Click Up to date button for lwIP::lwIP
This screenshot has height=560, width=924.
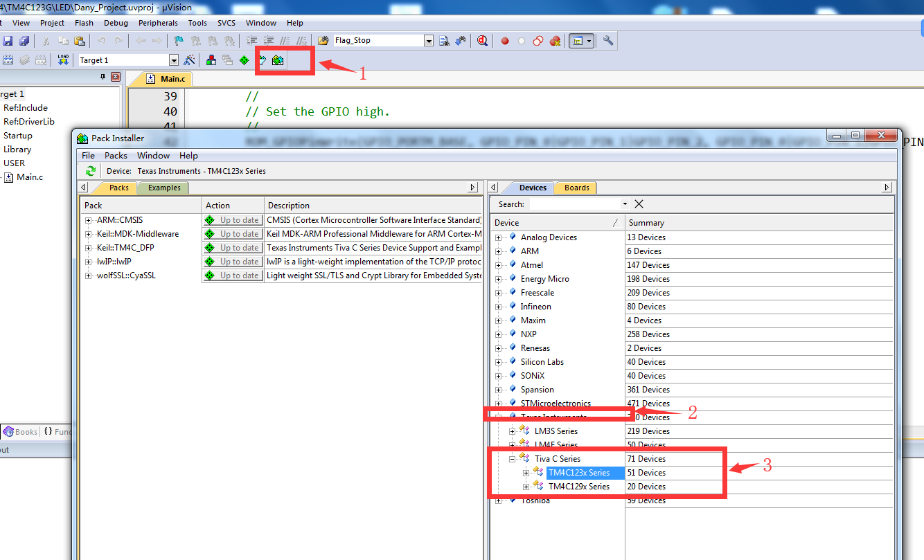pos(233,262)
